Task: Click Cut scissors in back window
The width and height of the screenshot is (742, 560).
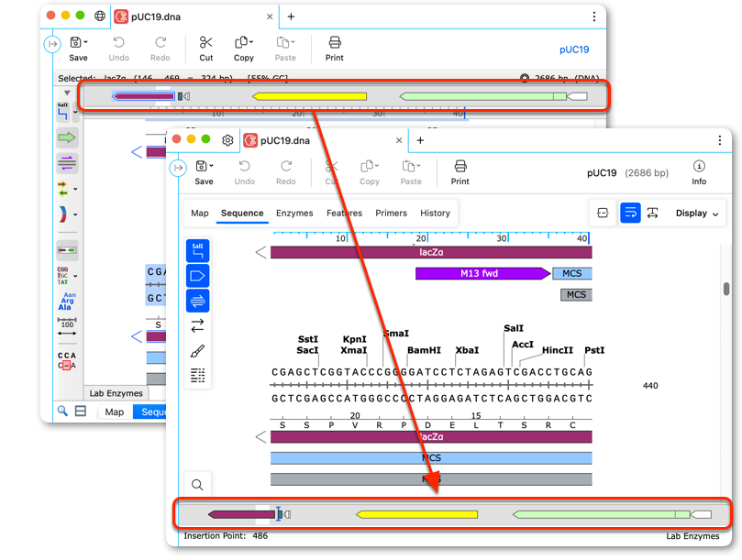Action: coord(205,49)
